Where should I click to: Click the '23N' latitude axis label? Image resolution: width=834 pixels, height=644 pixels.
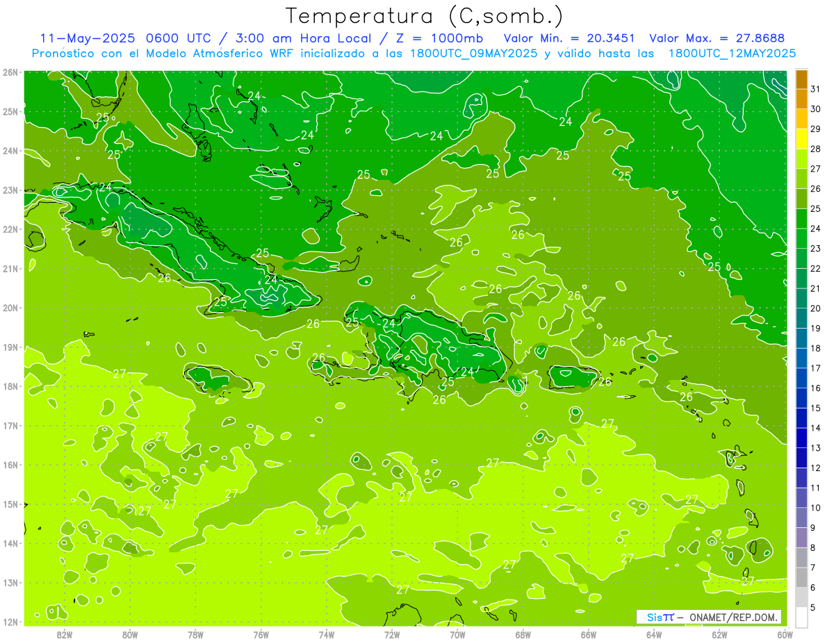(10, 190)
